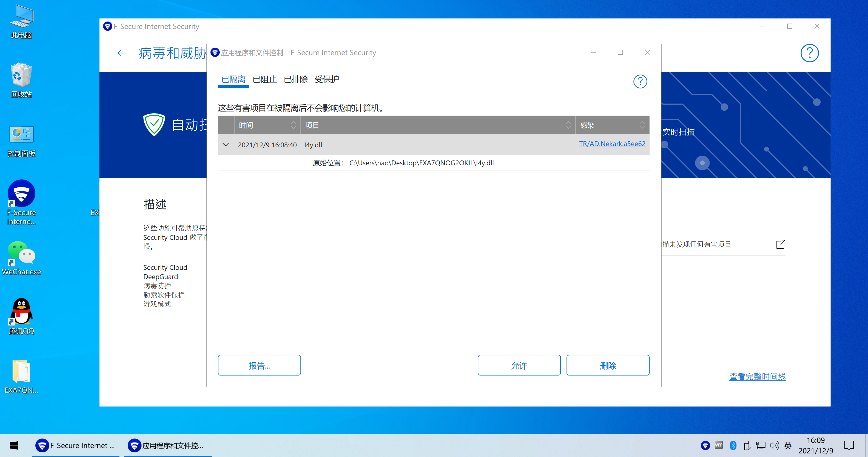Viewport: 868px width, 457px height.
Task: Open 查看完整时间线 link
Action: click(757, 377)
